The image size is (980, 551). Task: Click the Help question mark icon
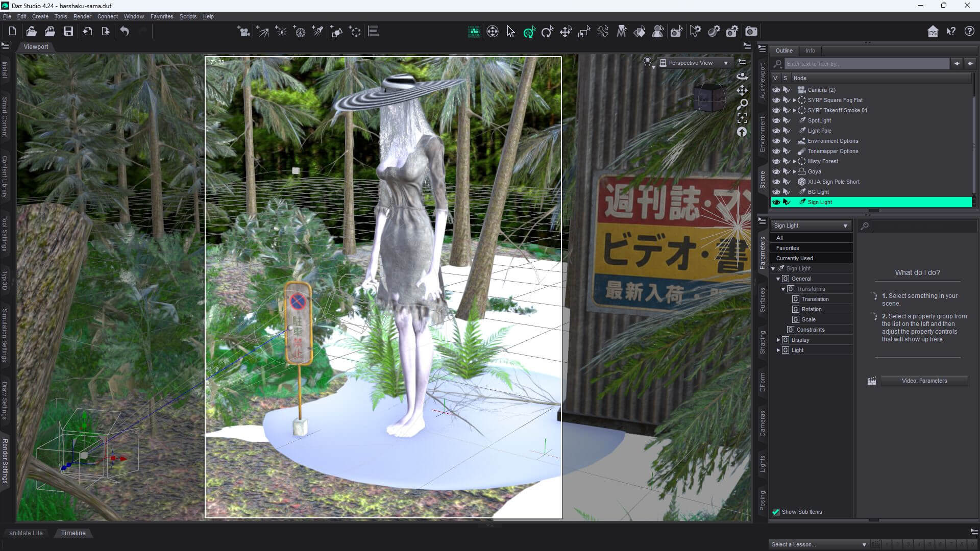pyautogui.click(x=969, y=32)
